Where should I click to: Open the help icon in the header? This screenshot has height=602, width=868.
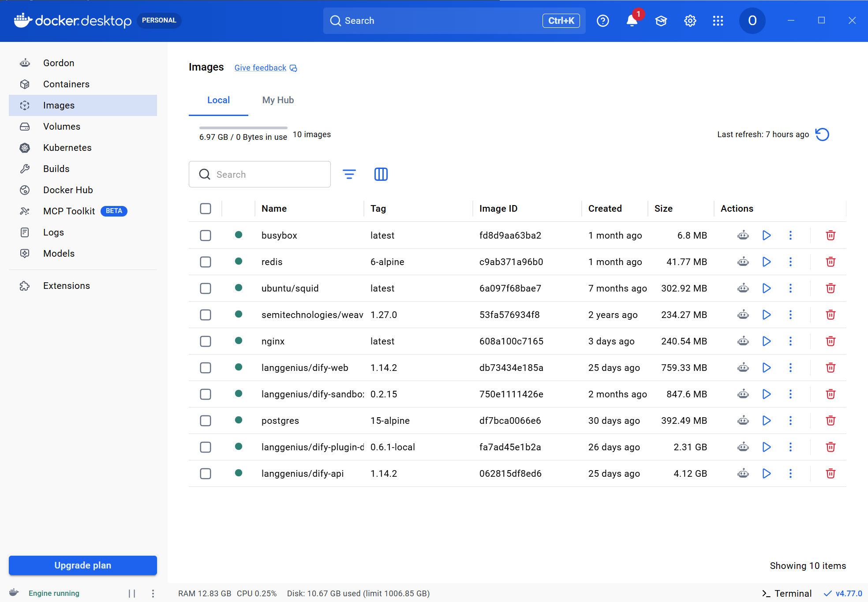pyautogui.click(x=602, y=21)
